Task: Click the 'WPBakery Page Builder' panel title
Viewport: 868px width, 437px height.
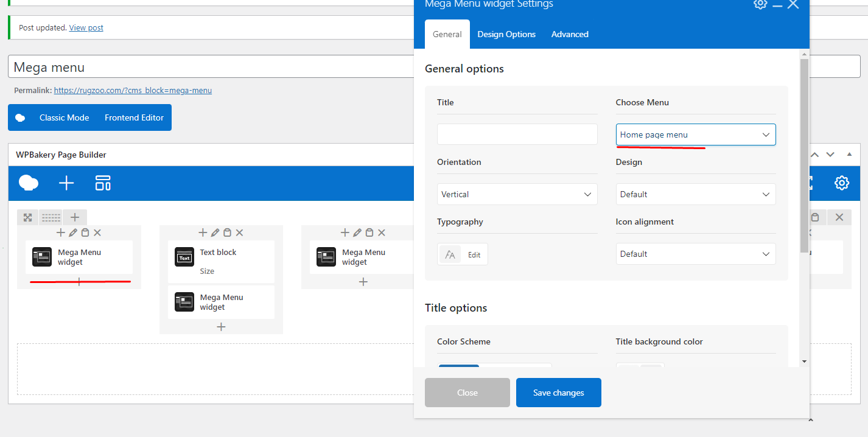Action: (61, 155)
